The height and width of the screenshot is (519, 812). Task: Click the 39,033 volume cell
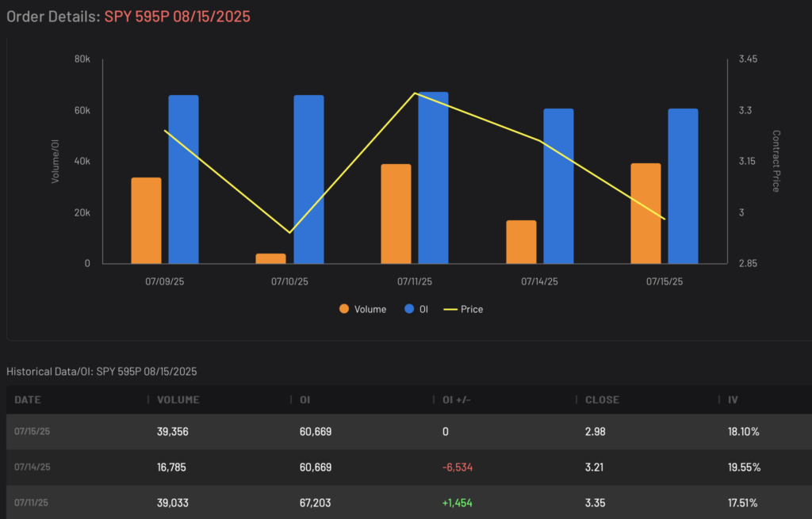(x=172, y=503)
